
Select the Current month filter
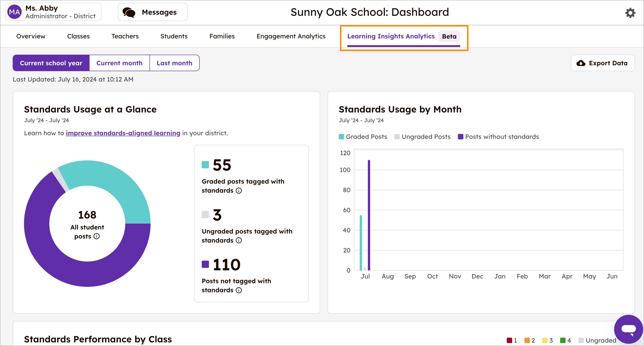pyautogui.click(x=119, y=63)
